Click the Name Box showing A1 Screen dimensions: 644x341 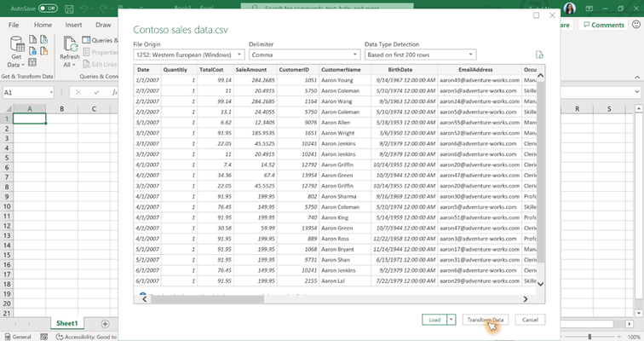pos(28,92)
